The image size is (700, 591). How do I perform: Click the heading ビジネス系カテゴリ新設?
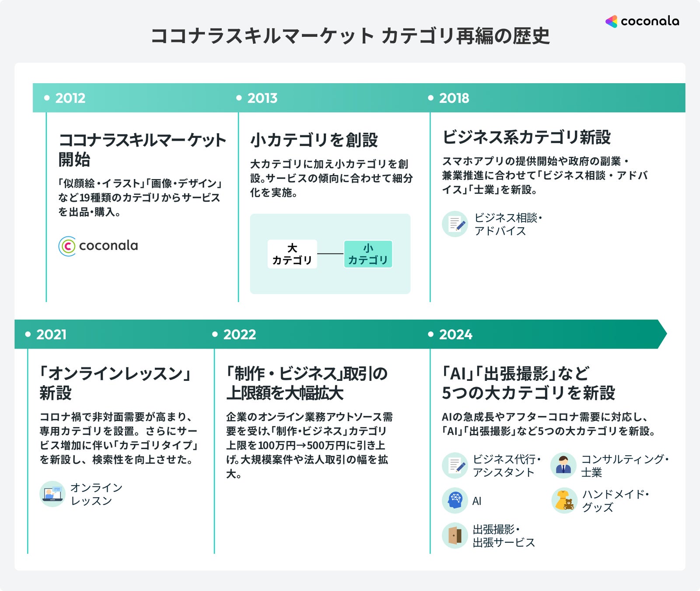(526, 137)
